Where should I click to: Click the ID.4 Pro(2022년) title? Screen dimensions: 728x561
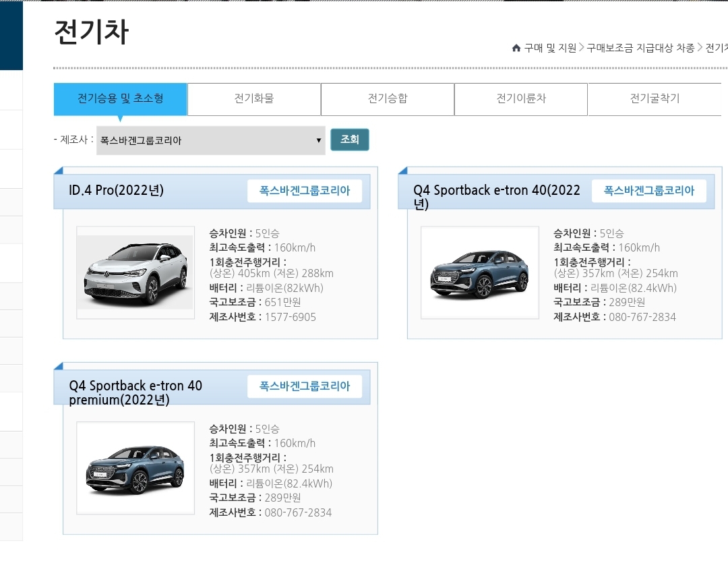[116, 190]
